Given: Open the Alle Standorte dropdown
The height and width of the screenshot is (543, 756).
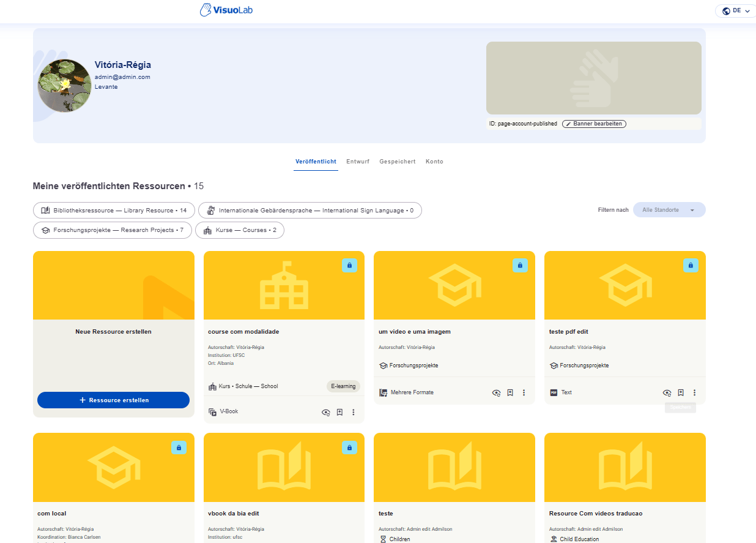Looking at the screenshot, I should (669, 210).
